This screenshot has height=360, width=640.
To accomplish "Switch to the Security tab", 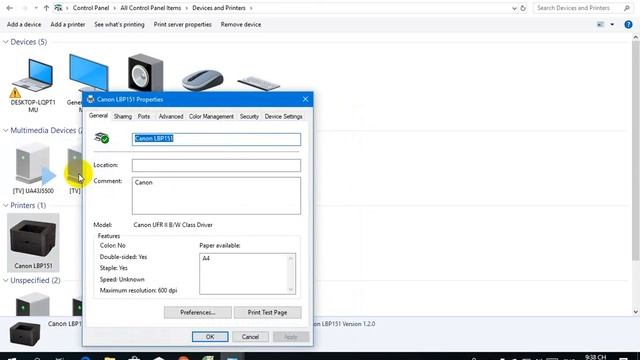I will [x=249, y=116].
